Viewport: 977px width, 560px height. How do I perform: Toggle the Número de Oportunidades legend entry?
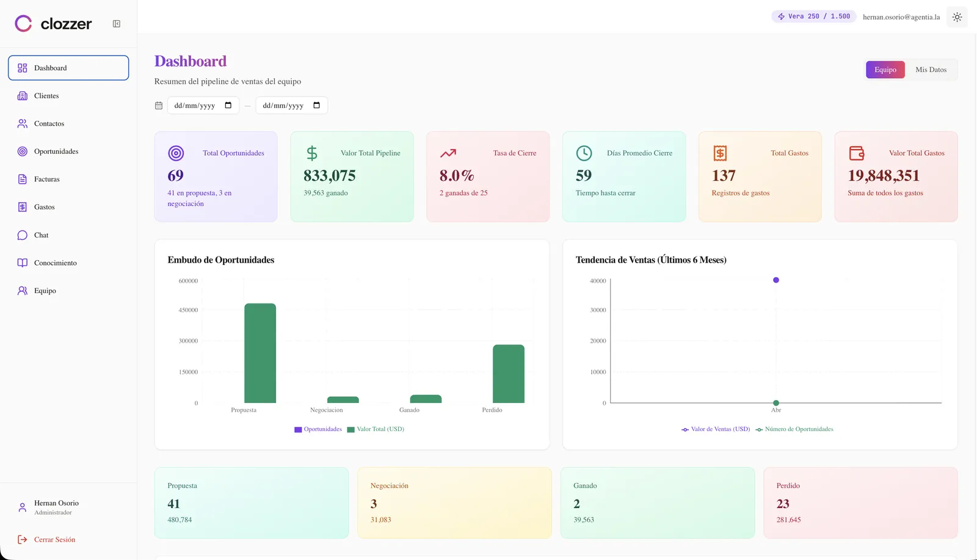pyautogui.click(x=794, y=429)
